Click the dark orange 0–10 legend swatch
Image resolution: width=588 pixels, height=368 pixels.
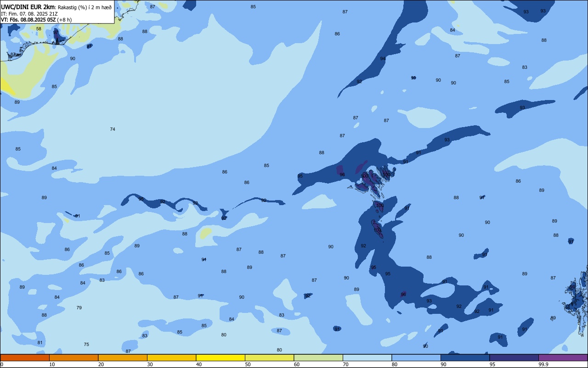coord(25,357)
